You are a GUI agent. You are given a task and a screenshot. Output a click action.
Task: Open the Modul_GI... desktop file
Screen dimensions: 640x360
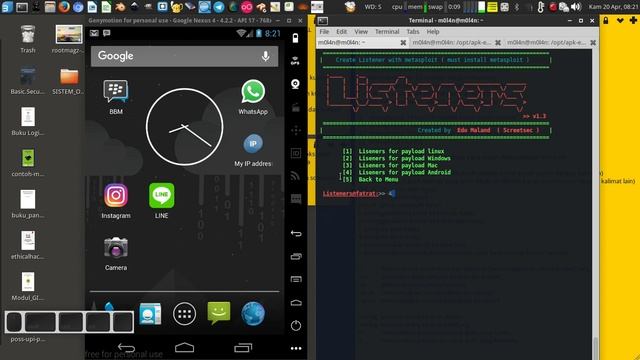(28, 286)
